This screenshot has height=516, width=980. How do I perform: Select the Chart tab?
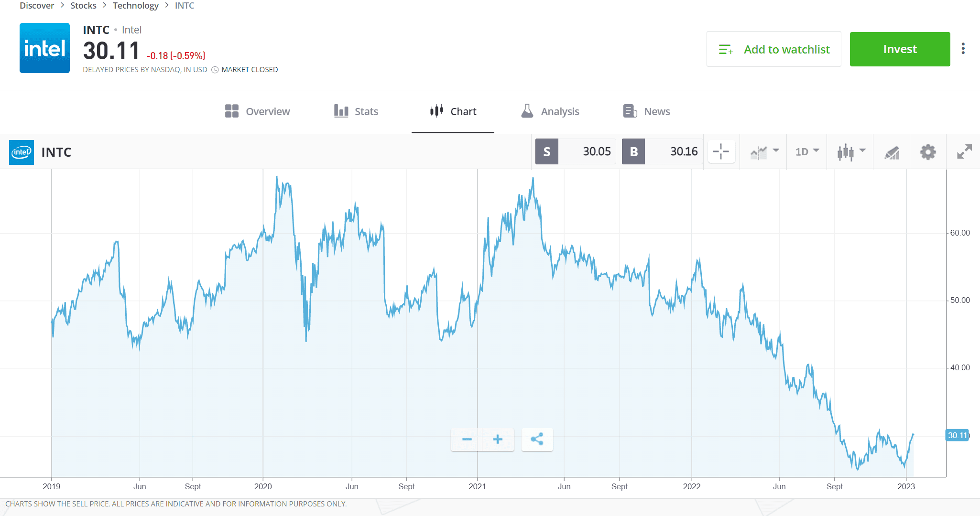pyautogui.click(x=453, y=111)
